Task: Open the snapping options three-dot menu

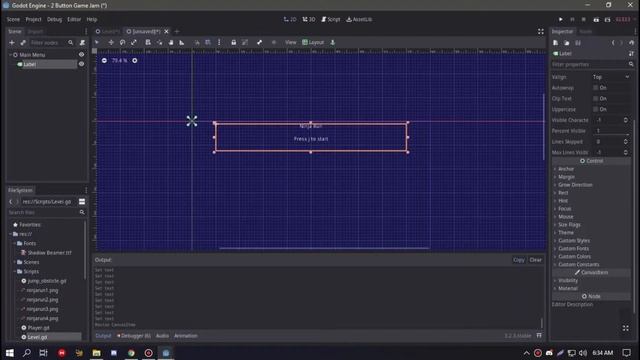Action: click(x=219, y=42)
